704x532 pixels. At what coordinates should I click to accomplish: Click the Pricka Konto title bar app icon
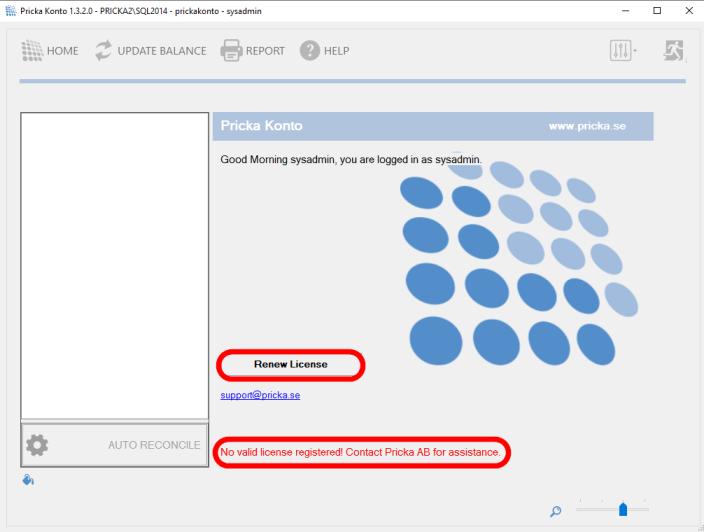point(11,11)
